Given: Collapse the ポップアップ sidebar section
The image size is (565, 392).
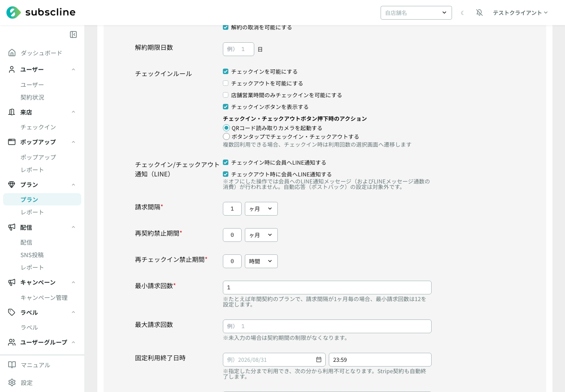Looking at the screenshot, I should 73,142.
